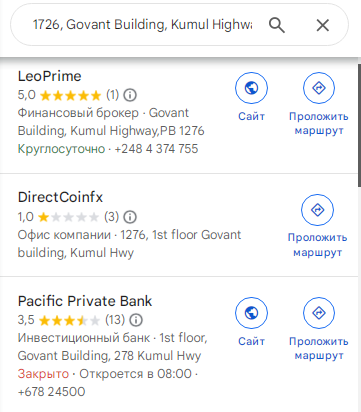Get directions to Pacific Private Bank icon
This screenshot has width=361, height=412.
319,313
